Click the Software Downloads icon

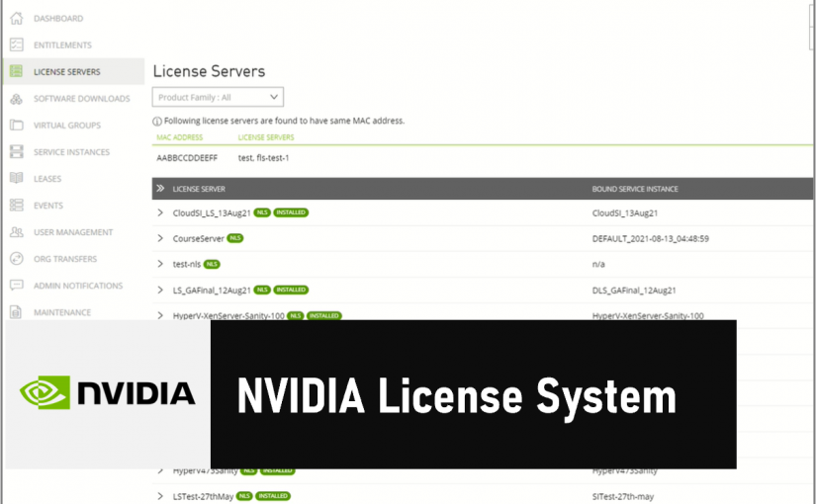(17, 98)
